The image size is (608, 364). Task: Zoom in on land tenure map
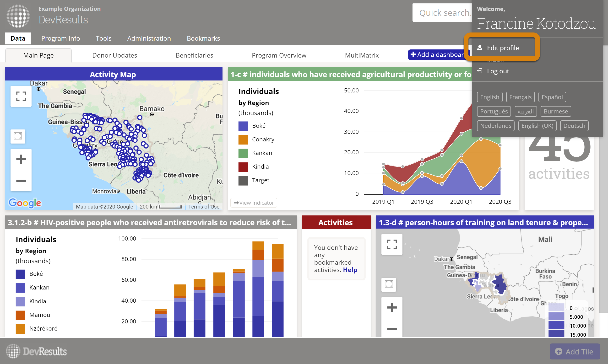(x=392, y=308)
